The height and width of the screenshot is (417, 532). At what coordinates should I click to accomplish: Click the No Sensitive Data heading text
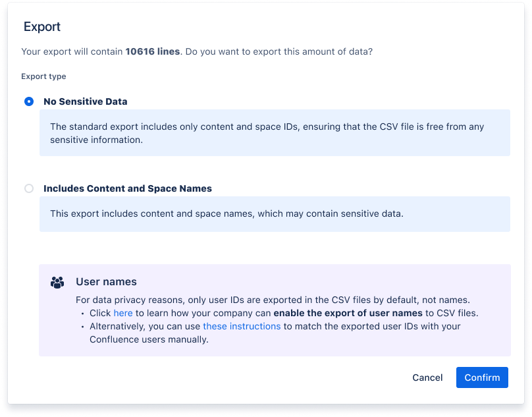pos(85,101)
